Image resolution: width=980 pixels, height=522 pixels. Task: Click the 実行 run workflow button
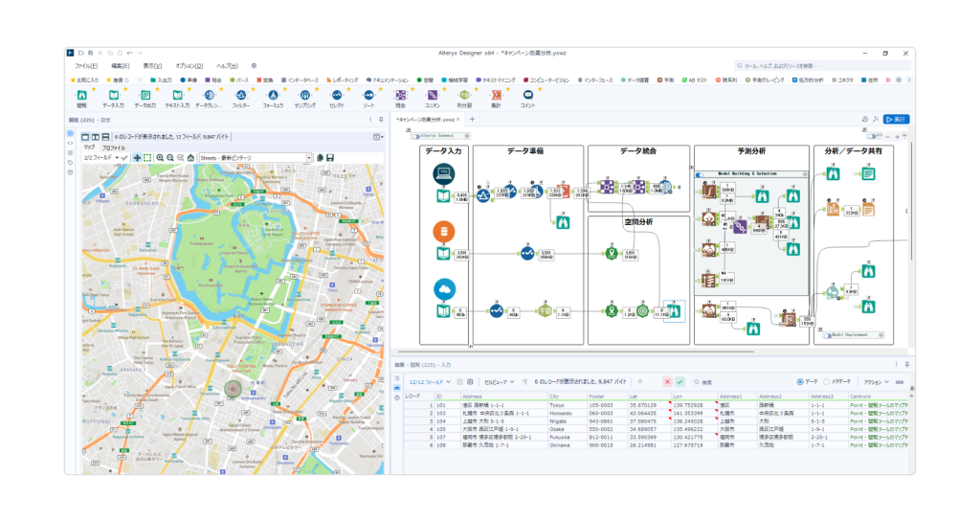click(896, 119)
